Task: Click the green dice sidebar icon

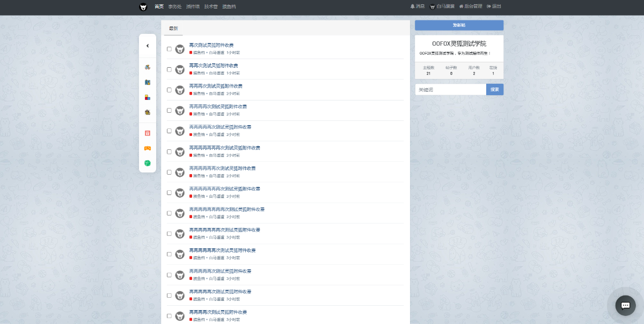Action: [x=148, y=163]
